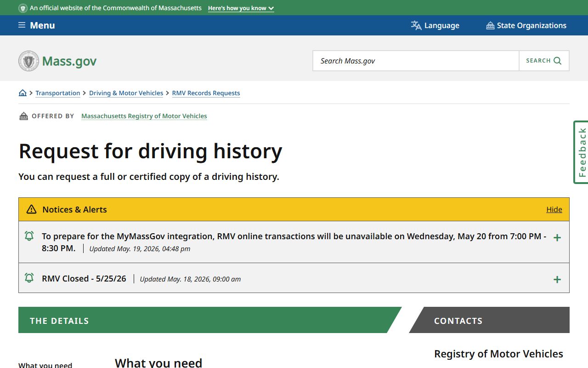Click the bell icon beside RMV Closed
588x368 pixels.
(x=29, y=278)
